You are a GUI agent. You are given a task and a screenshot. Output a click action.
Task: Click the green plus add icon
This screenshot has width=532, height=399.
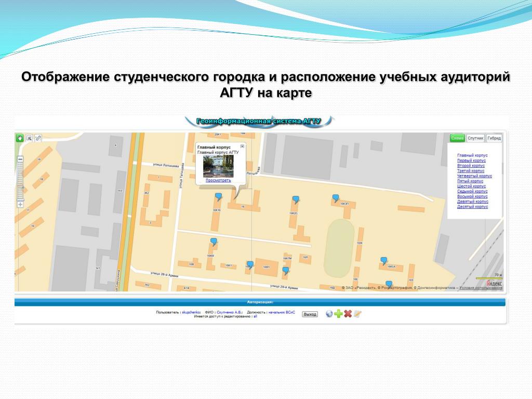click(338, 314)
